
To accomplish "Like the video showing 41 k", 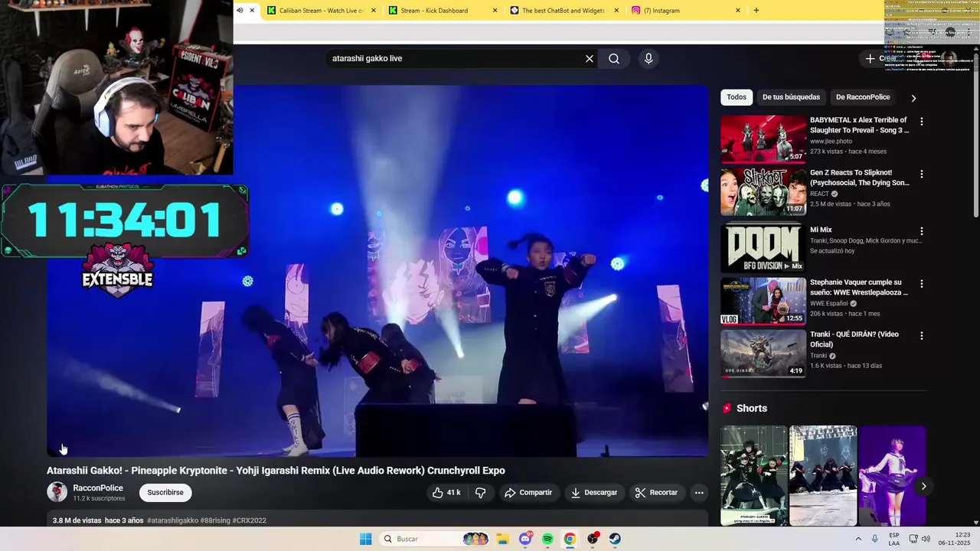I will pyautogui.click(x=446, y=493).
